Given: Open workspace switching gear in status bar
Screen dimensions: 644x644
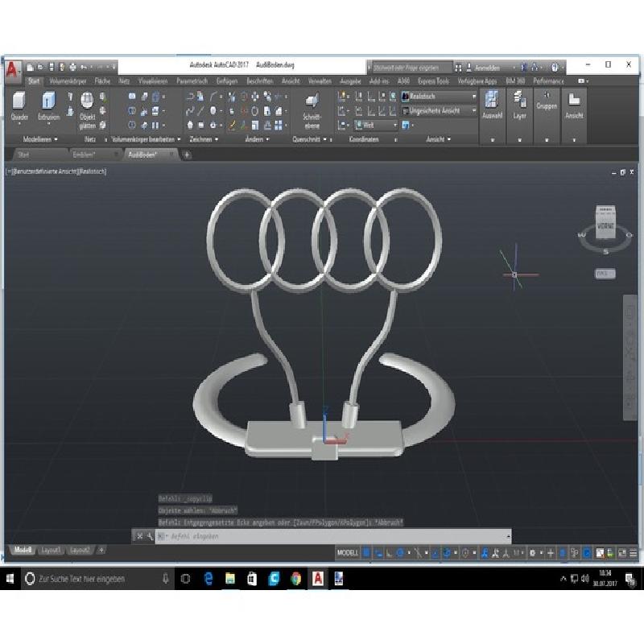Looking at the screenshot, I should coord(533,553).
